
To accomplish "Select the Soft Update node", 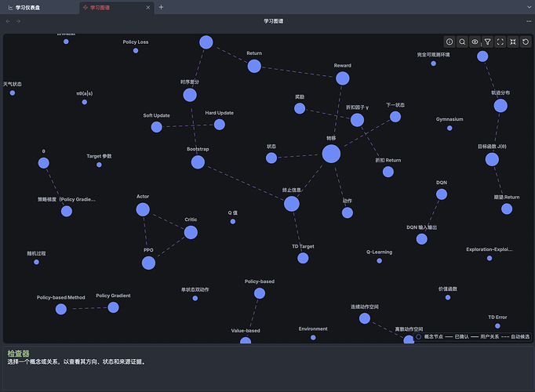I will (x=157, y=127).
